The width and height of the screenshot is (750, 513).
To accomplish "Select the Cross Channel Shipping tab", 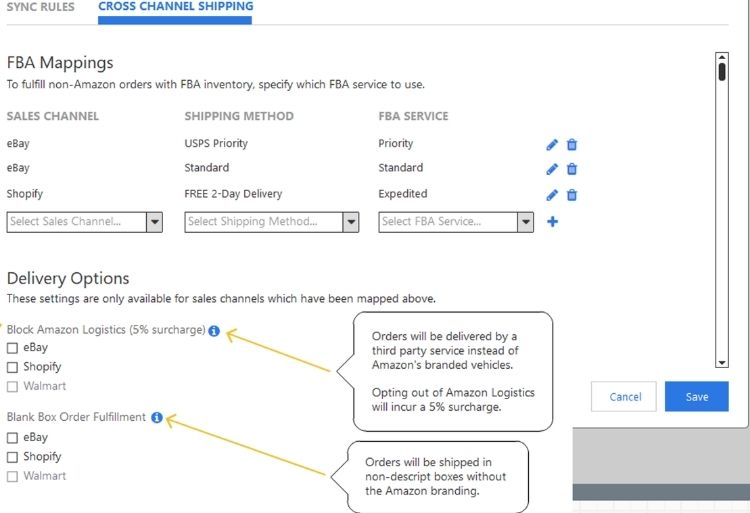I will click(x=175, y=7).
